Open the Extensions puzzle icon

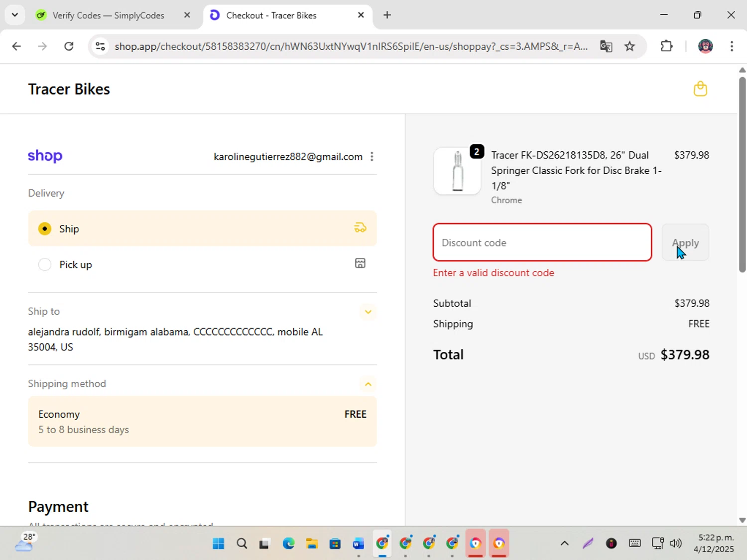point(666,46)
